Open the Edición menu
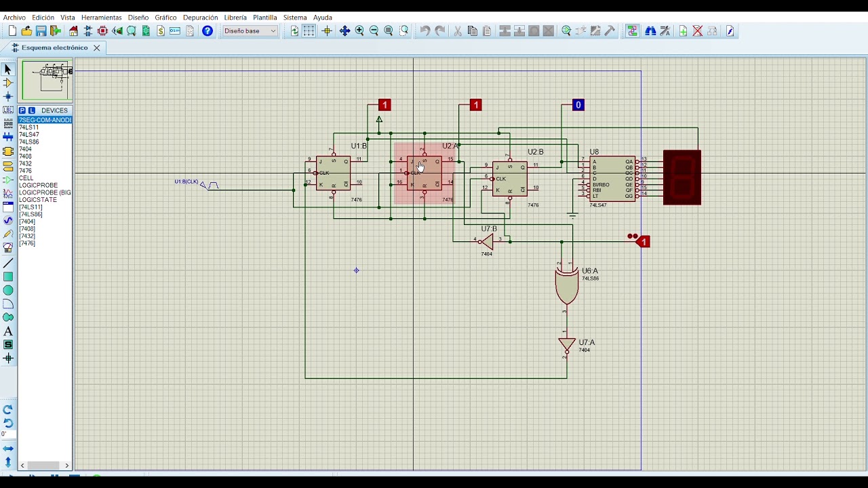 point(43,18)
